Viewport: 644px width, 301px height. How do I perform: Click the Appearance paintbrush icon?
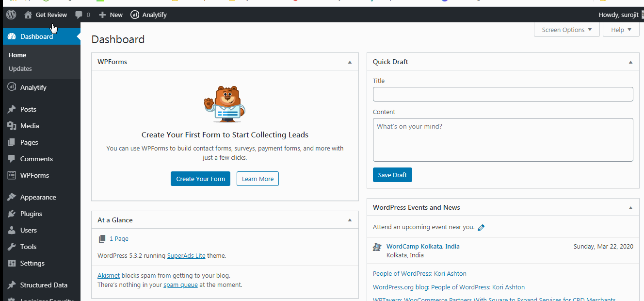pyautogui.click(x=12, y=197)
